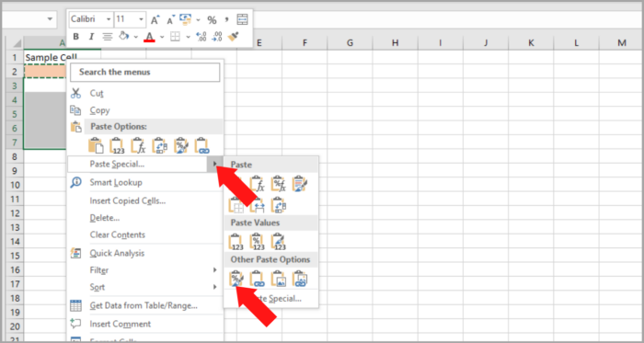Choose Smart Lookup from context menu
Screen dimensions: 644x343
click(145, 183)
